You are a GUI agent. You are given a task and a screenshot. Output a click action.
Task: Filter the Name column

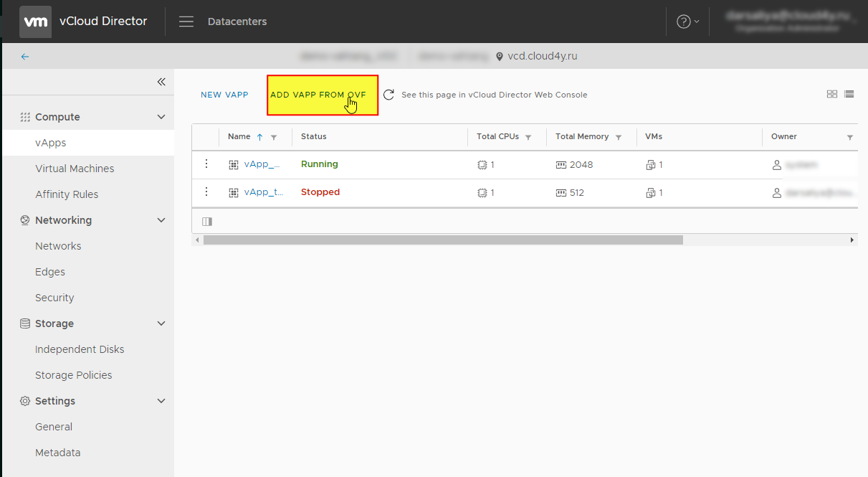[274, 137]
